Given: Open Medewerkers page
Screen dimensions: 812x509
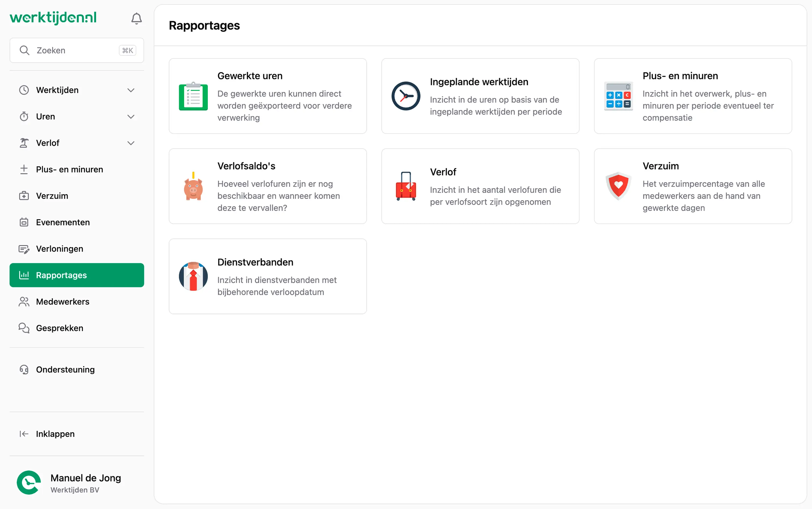Looking at the screenshot, I should [77, 302].
